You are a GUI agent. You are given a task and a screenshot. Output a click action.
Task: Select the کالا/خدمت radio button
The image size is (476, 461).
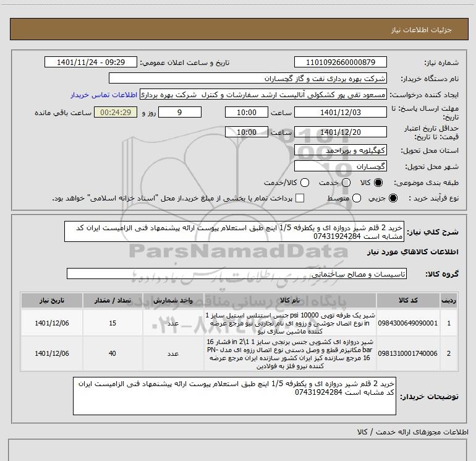pyautogui.click(x=305, y=183)
